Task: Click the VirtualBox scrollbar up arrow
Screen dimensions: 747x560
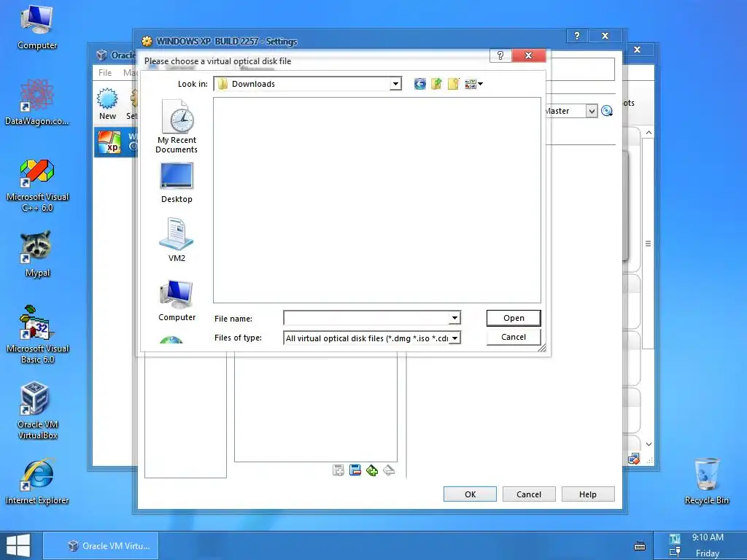Action: click(649, 133)
